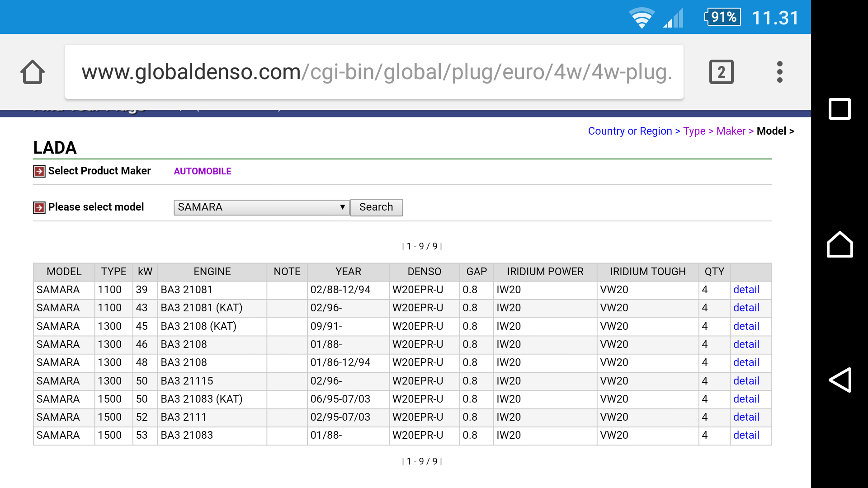Click the kW column header
The height and width of the screenshot is (488, 868).
(x=145, y=272)
